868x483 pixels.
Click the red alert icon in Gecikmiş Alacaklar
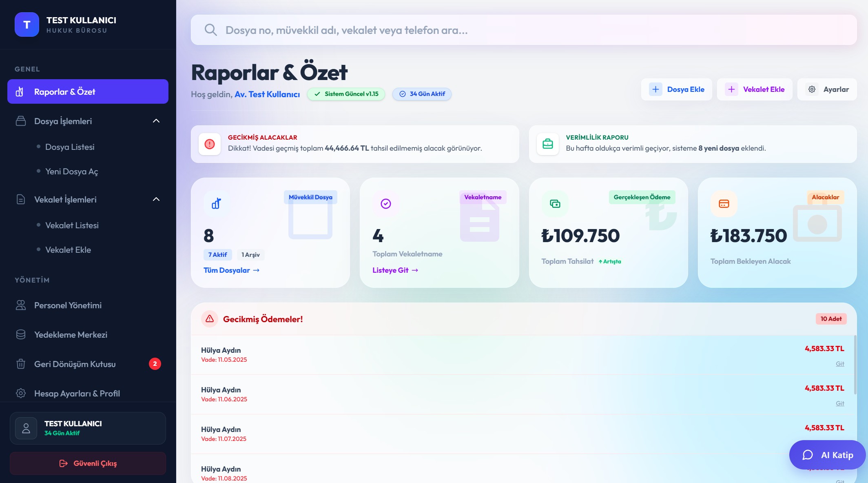click(210, 144)
